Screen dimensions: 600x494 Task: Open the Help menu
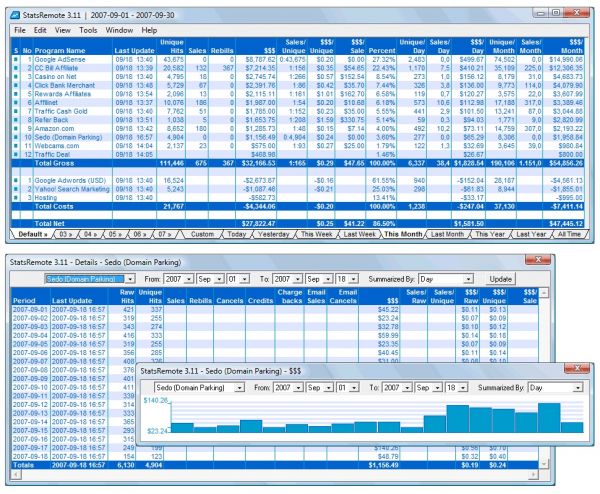tap(149, 30)
